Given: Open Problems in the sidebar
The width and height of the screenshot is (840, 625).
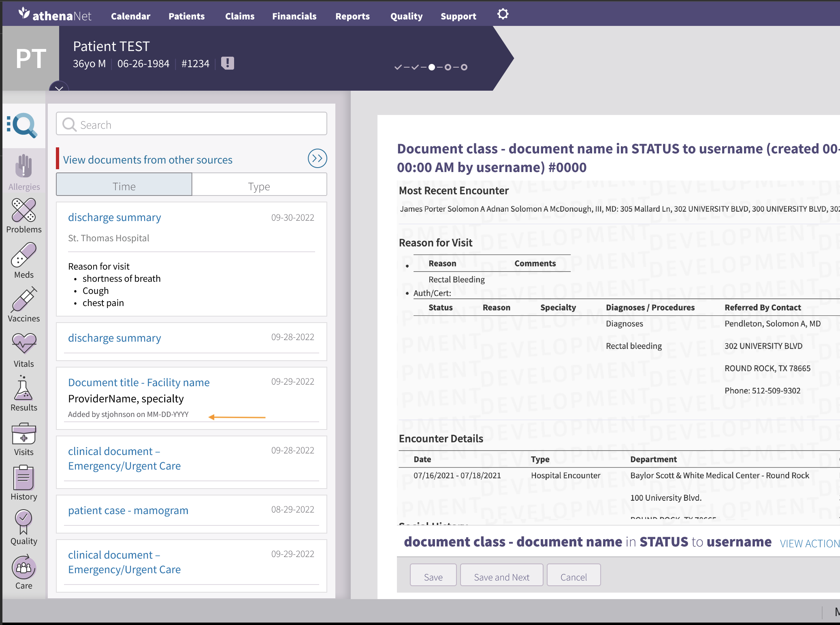Looking at the screenshot, I should [24, 216].
